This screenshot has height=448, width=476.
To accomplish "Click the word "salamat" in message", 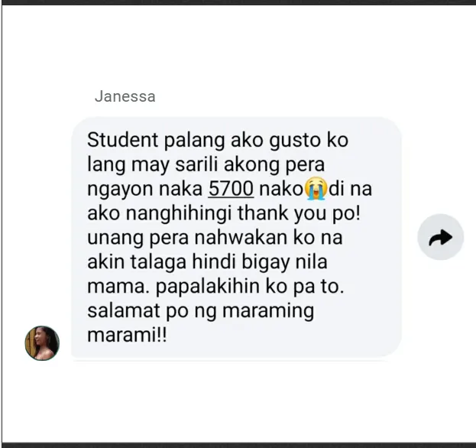I will 124,310.
